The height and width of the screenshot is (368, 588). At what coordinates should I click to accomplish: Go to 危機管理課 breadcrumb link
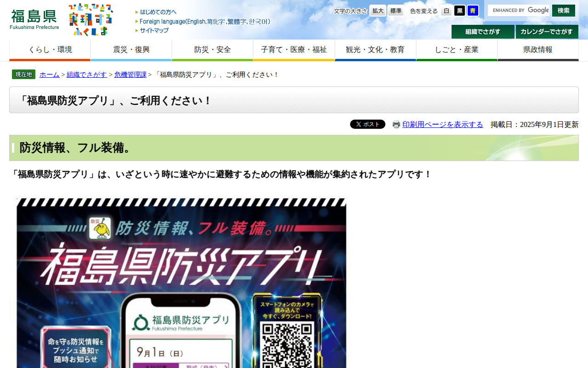click(130, 75)
